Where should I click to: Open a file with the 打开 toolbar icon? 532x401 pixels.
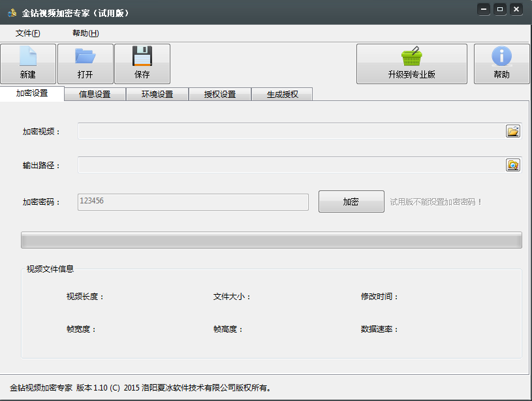pos(86,63)
